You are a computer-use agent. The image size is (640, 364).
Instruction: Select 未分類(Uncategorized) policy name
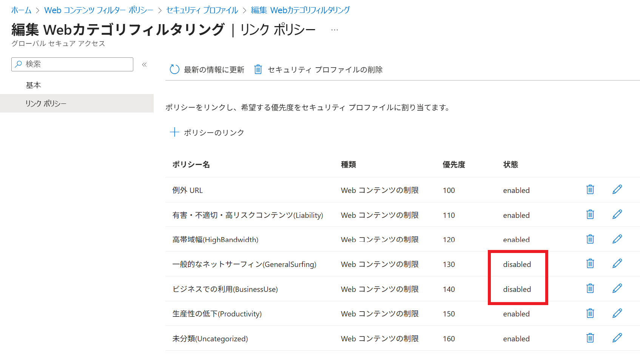210,339
